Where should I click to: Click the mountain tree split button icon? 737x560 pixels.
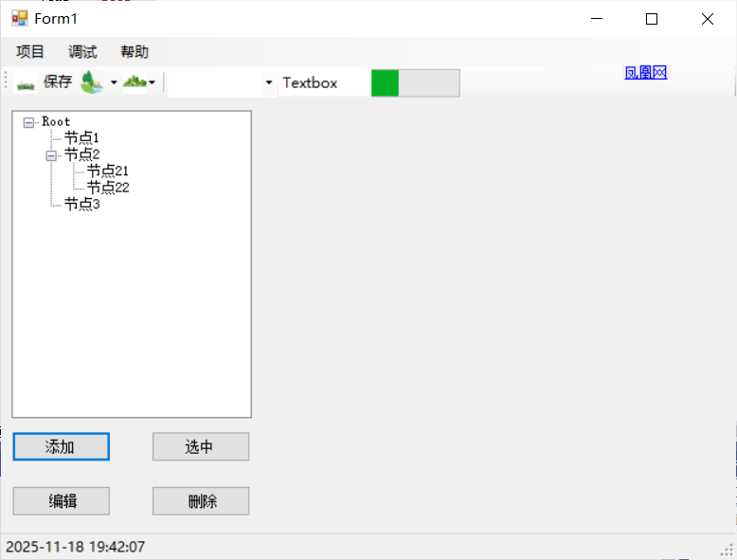[x=92, y=82]
